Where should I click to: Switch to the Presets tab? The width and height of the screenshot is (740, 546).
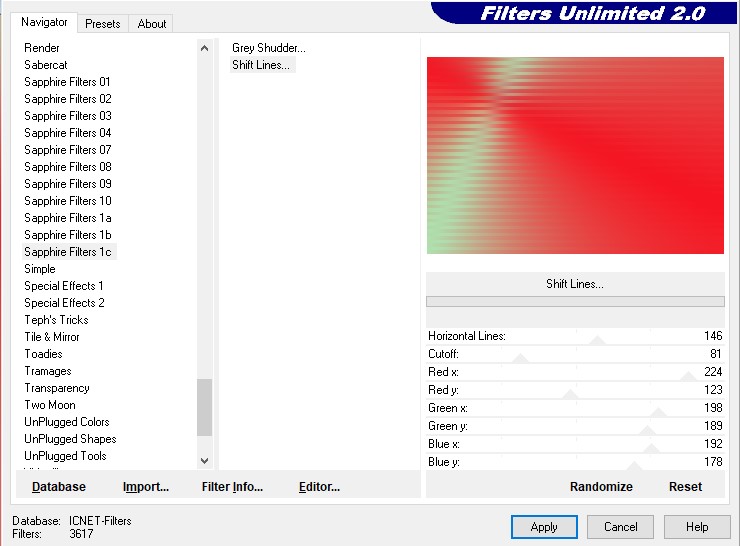(103, 23)
